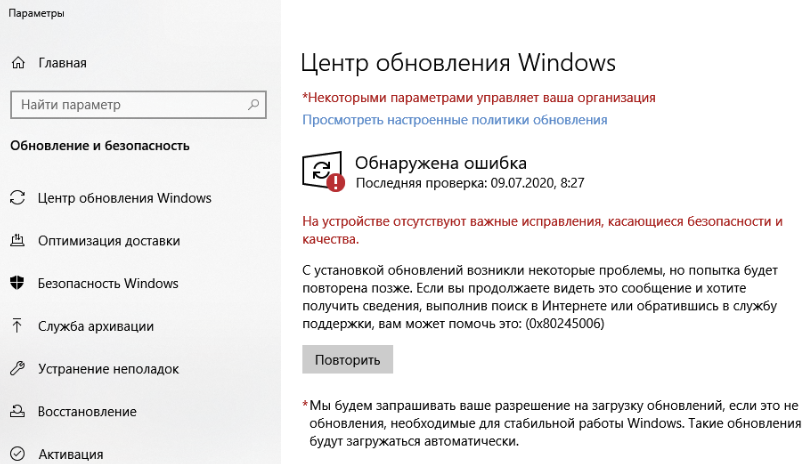Click the Повторить retry button

click(x=347, y=359)
